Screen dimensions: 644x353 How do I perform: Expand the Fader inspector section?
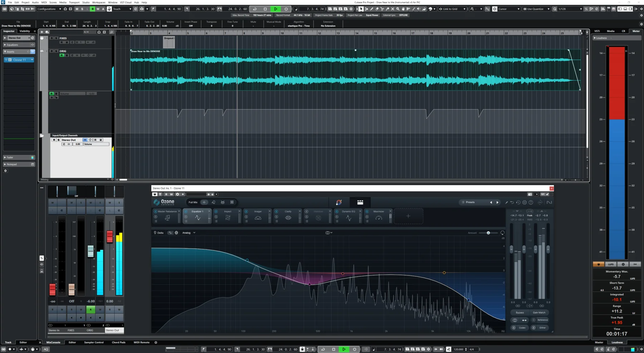(19, 157)
